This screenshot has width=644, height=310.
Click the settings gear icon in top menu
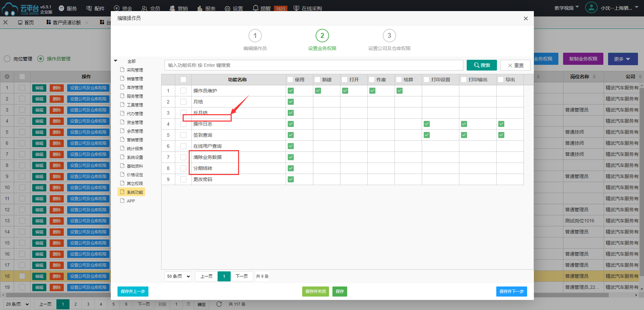tap(227, 8)
